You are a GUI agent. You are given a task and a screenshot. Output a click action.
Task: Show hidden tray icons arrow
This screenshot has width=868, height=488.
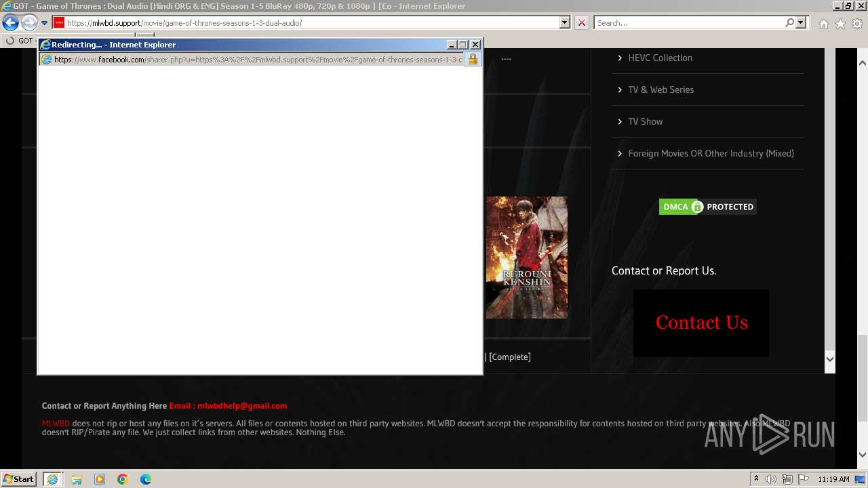[756, 479]
